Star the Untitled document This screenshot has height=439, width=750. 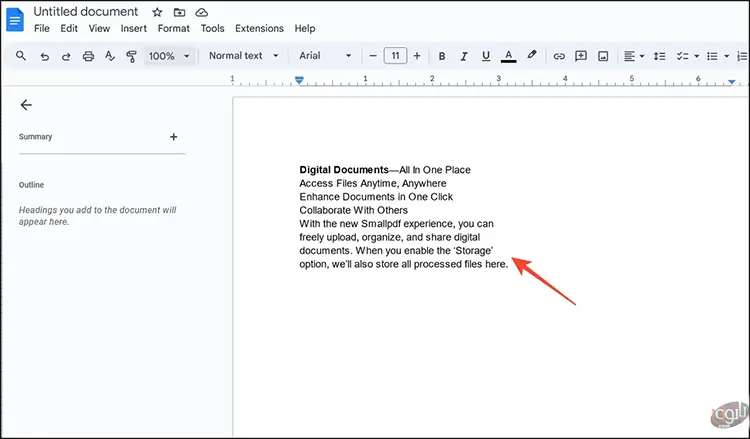point(157,12)
